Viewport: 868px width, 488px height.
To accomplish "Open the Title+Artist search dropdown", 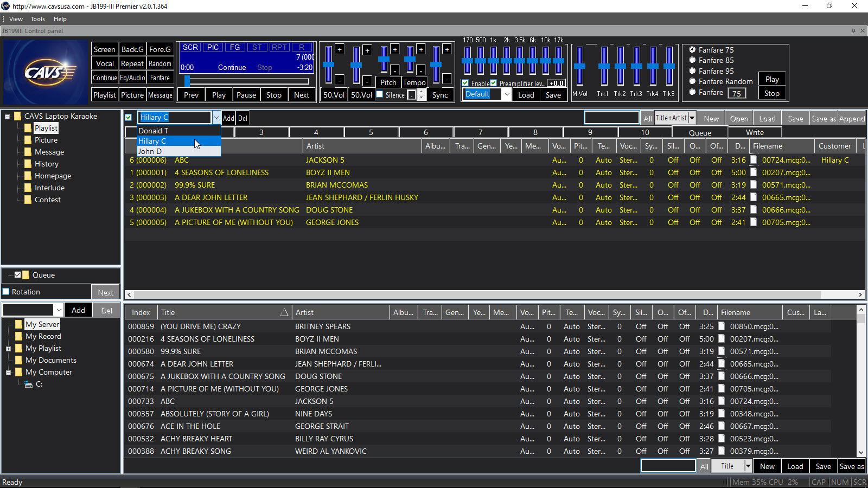I will point(692,118).
